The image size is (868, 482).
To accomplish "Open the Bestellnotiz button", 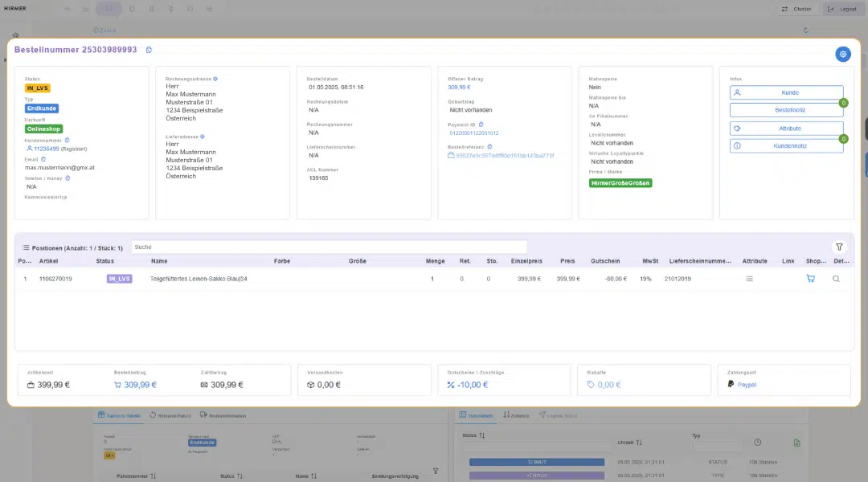I will tap(786, 110).
